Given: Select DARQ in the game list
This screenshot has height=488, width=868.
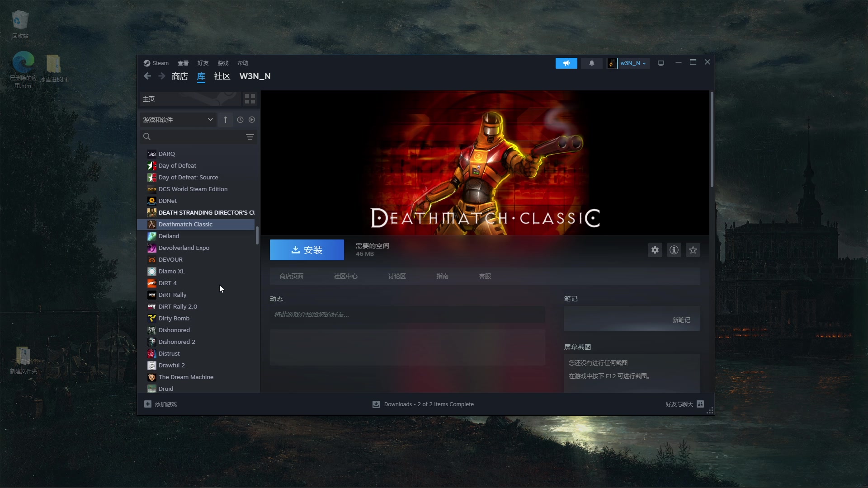Looking at the screenshot, I should [x=197, y=154].
